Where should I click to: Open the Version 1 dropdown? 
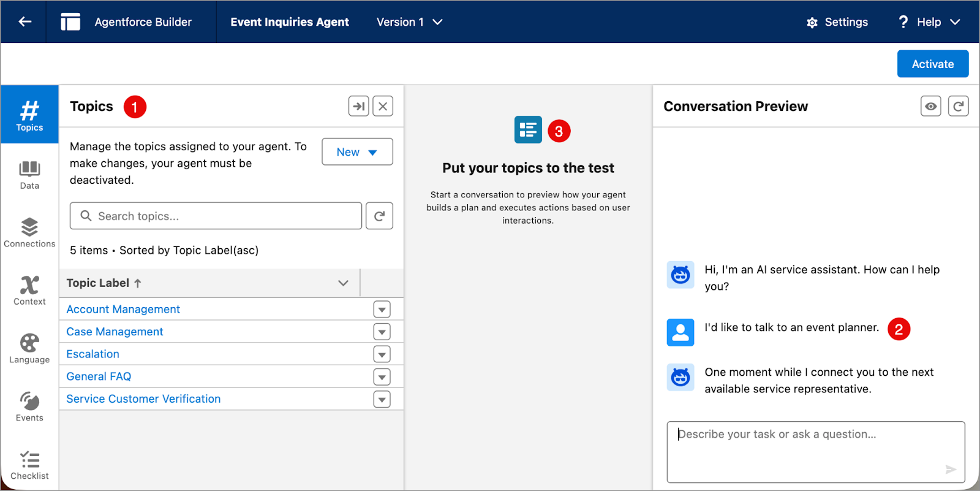(x=409, y=22)
